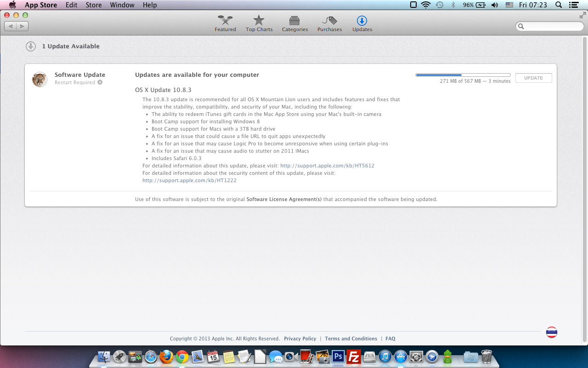Viewport: 588px width, 368px height.
Task: Select the Updates toolbar tab
Action: (x=362, y=23)
